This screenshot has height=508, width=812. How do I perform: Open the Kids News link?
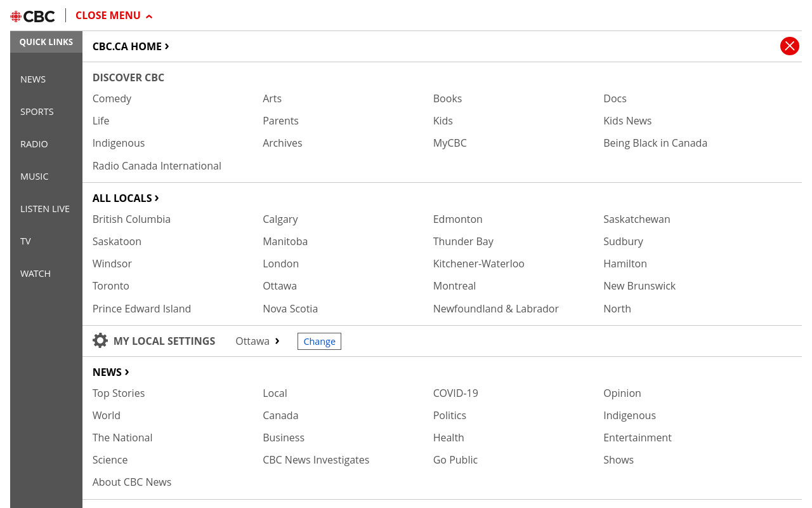(x=627, y=121)
